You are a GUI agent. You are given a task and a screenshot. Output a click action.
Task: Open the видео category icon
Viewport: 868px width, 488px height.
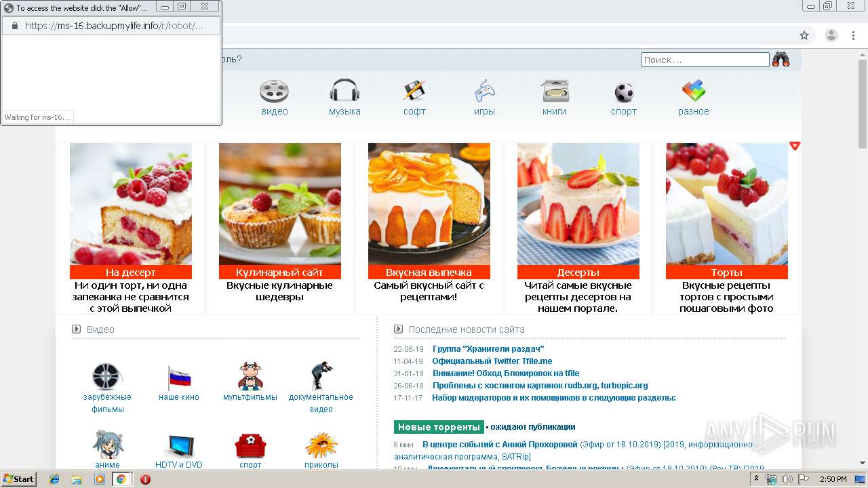[274, 91]
